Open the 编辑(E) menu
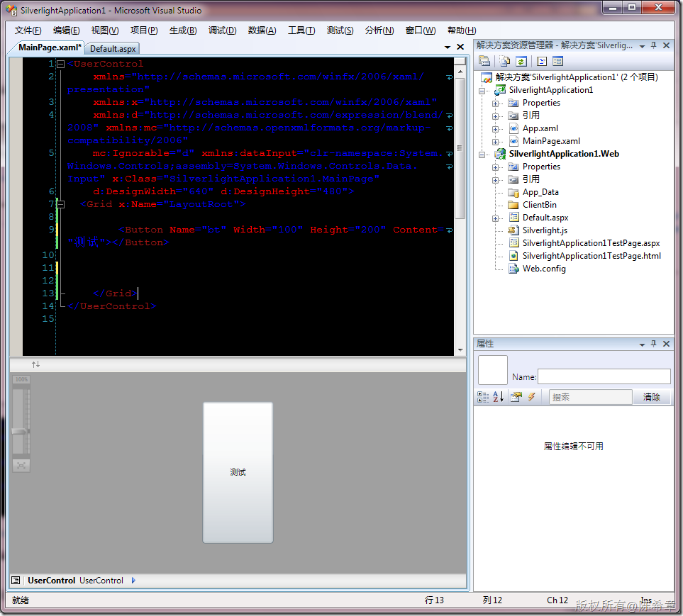The height and width of the screenshot is (616, 683). pos(66,30)
